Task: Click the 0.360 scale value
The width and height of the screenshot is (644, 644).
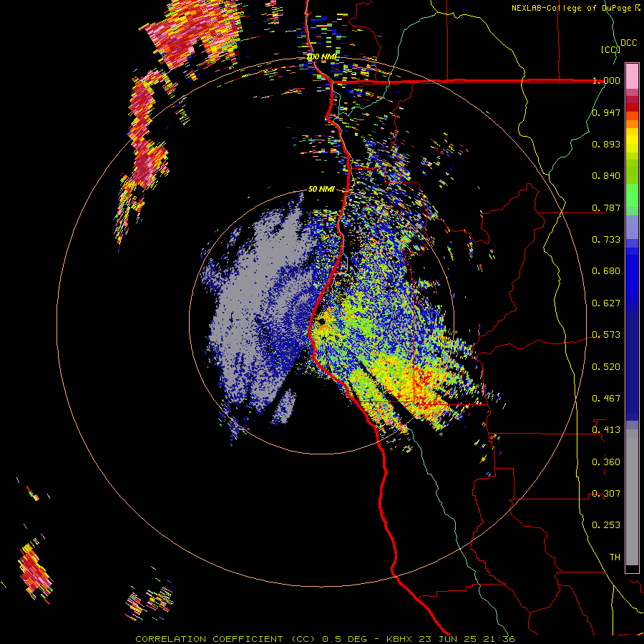Action: pos(606,462)
